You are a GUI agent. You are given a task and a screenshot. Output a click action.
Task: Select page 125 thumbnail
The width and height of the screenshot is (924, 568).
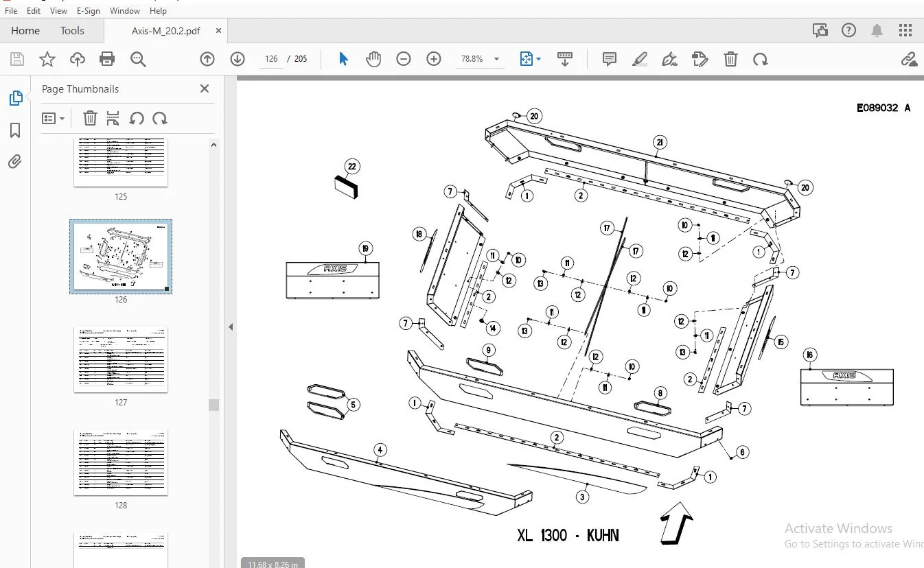click(121, 162)
